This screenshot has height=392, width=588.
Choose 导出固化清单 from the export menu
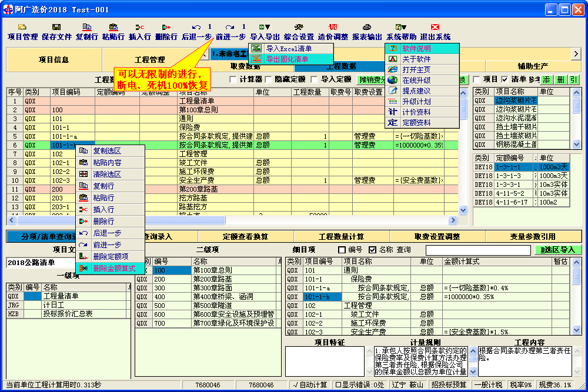[291, 59]
